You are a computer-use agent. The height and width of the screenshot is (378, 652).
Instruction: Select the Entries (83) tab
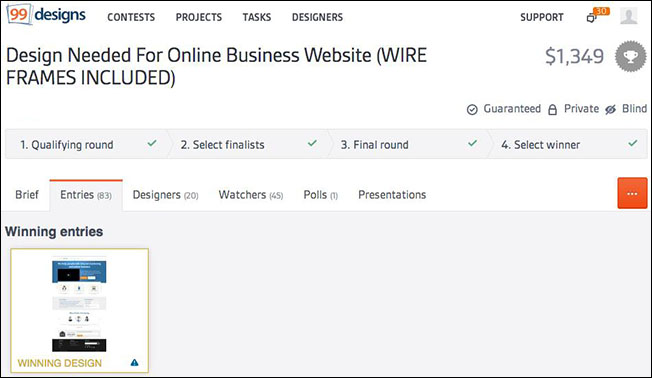pos(86,195)
